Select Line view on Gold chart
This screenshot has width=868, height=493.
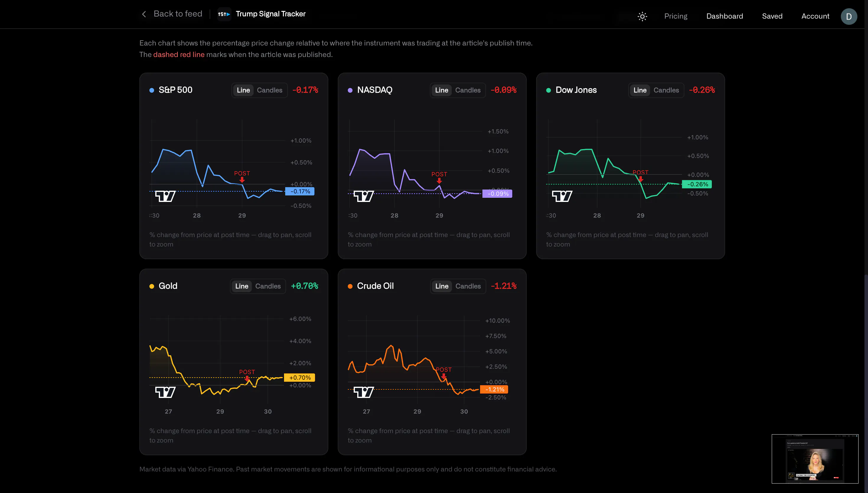[242, 286]
